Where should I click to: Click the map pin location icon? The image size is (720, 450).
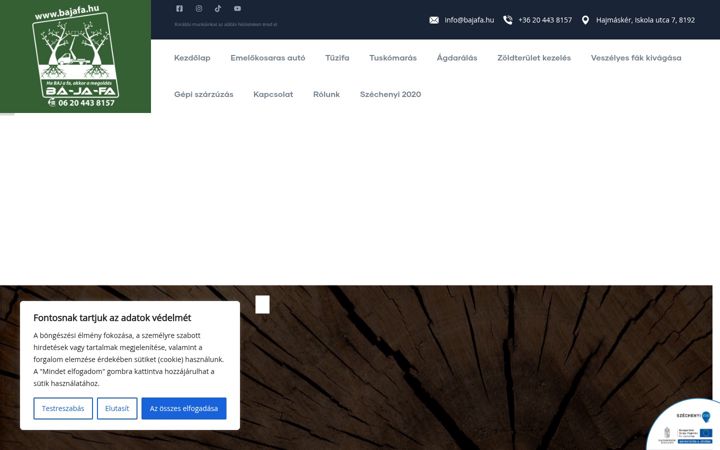[x=585, y=20]
